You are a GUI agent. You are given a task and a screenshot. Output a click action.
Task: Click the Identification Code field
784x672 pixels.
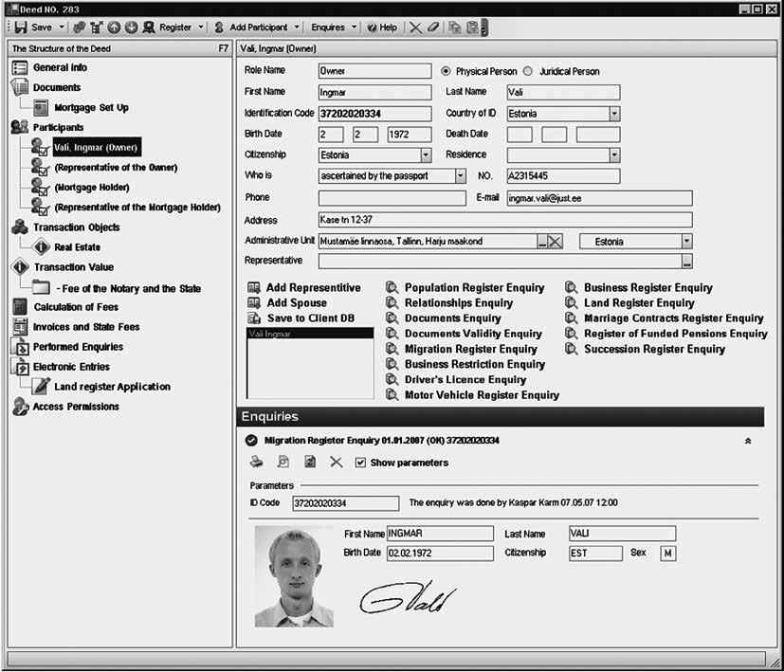pyautogui.click(x=375, y=114)
